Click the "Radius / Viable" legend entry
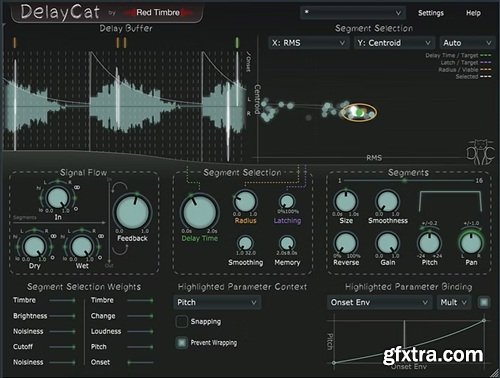 pos(465,70)
